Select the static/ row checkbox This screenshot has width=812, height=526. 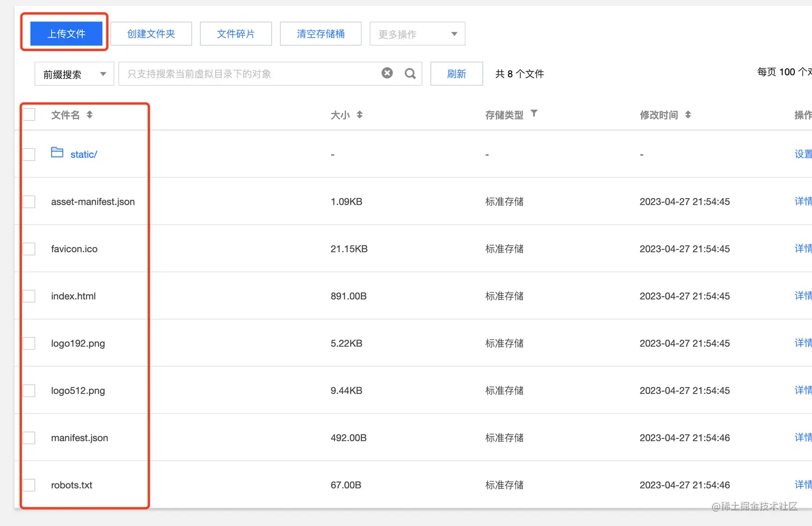click(29, 154)
